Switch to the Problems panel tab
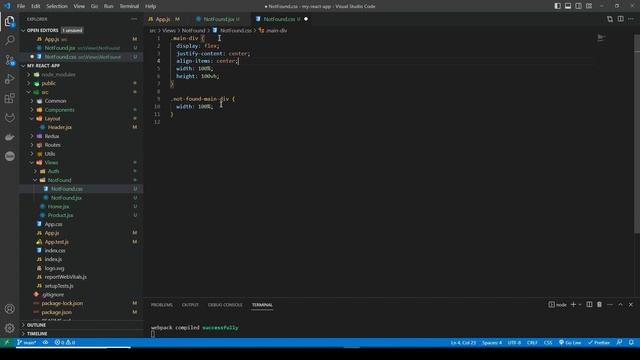 tap(162, 305)
